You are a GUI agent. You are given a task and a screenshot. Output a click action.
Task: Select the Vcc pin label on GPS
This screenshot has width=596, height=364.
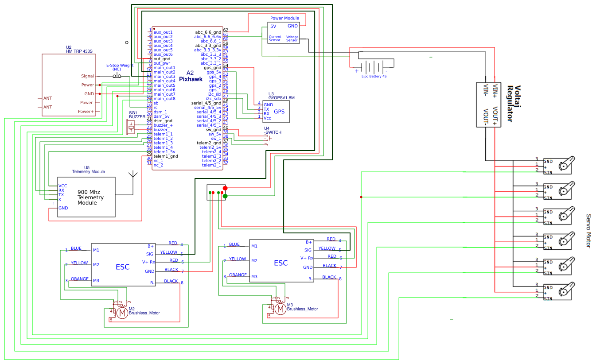pos(267,118)
